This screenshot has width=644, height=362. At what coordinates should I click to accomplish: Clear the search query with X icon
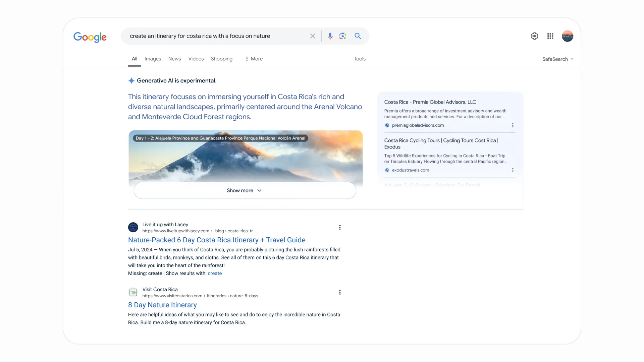312,36
